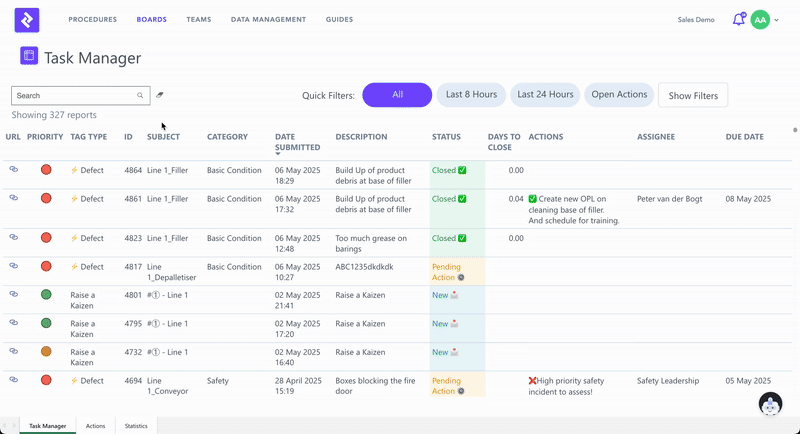The image size is (800, 434).
Task: Select the All quick filter
Action: tap(397, 95)
